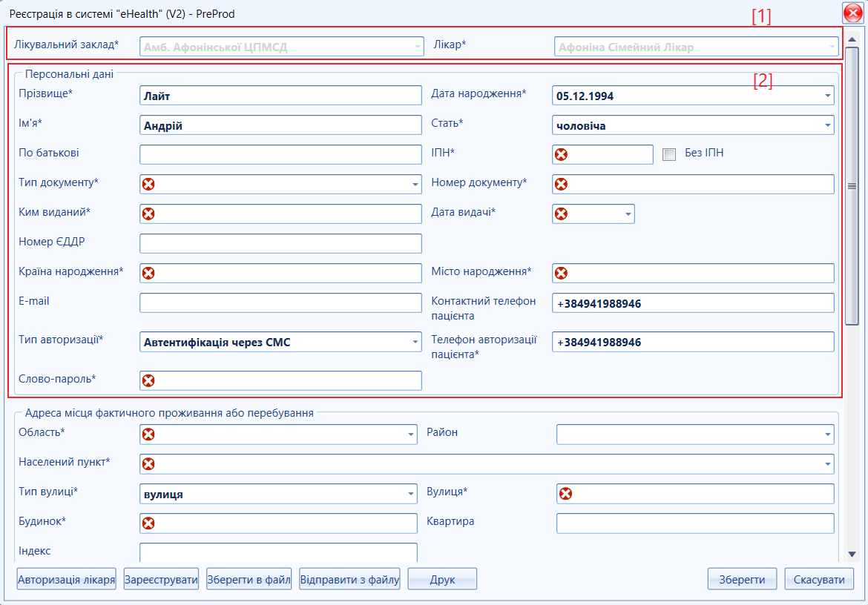Click the error icon in Номер документу field
This screenshot has height=605, width=868.
[x=561, y=184]
